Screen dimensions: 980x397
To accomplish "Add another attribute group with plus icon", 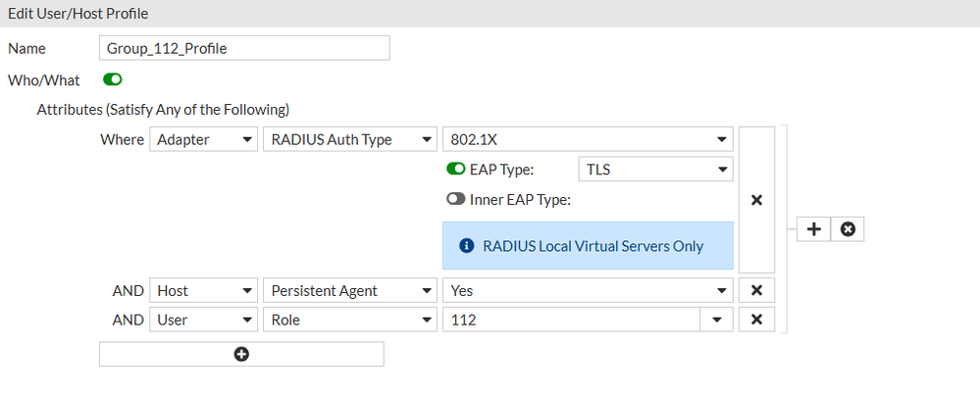I will (x=814, y=228).
